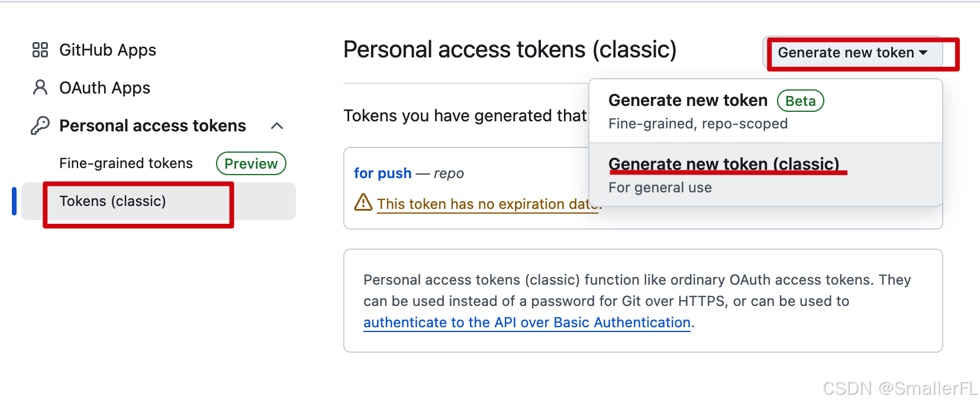Click the green Beta badge

(x=800, y=101)
